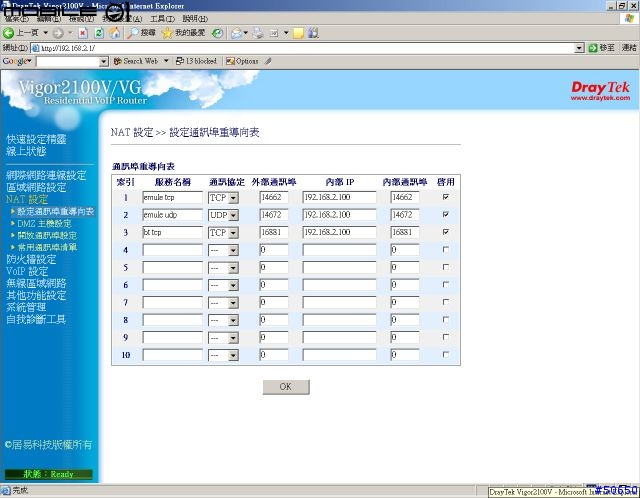
Task: Click the 13 blocked popup blocker
Action: point(196,61)
